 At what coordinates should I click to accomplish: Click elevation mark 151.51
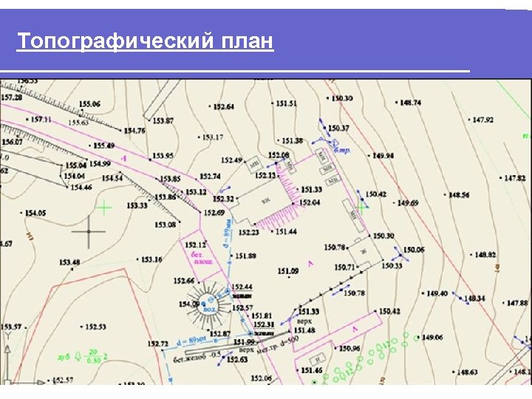point(286,103)
